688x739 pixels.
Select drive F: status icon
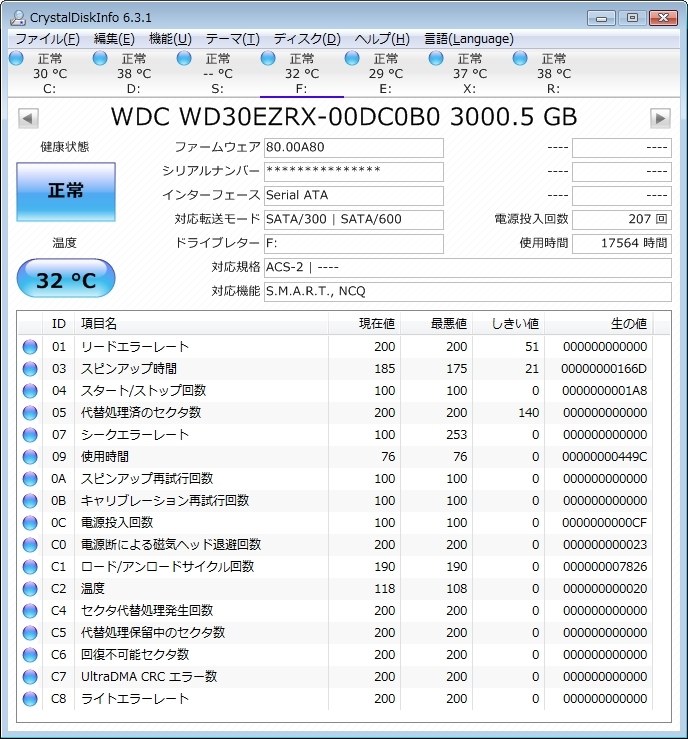pos(268,58)
